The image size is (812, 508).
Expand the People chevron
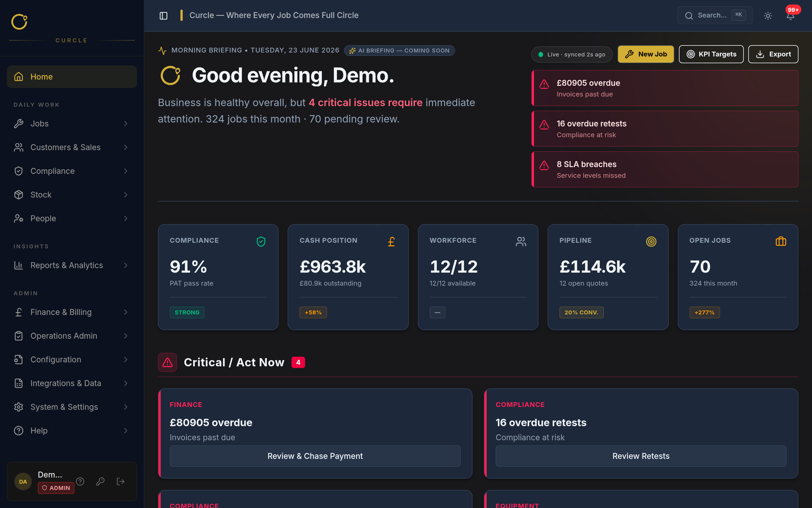tap(125, 218)
